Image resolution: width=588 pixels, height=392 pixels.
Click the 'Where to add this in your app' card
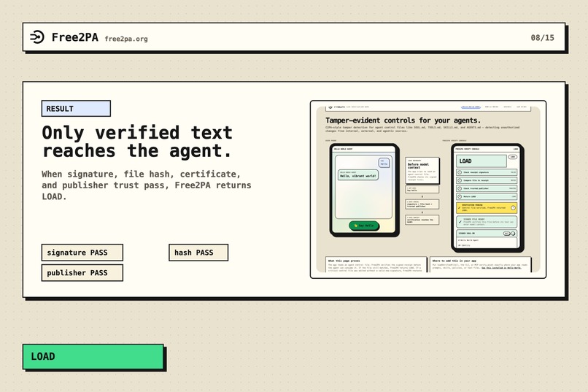(480, 264)
